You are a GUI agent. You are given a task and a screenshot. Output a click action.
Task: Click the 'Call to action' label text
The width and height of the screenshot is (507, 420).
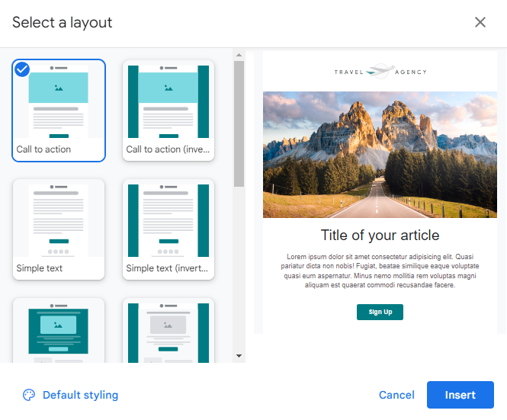[x=43, y=149]
